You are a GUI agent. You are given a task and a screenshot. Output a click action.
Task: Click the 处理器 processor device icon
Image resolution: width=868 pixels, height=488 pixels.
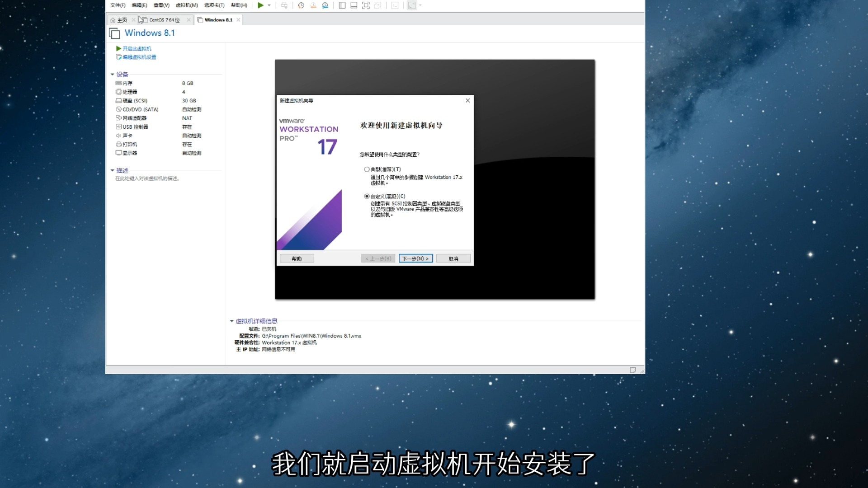(118, 92)
